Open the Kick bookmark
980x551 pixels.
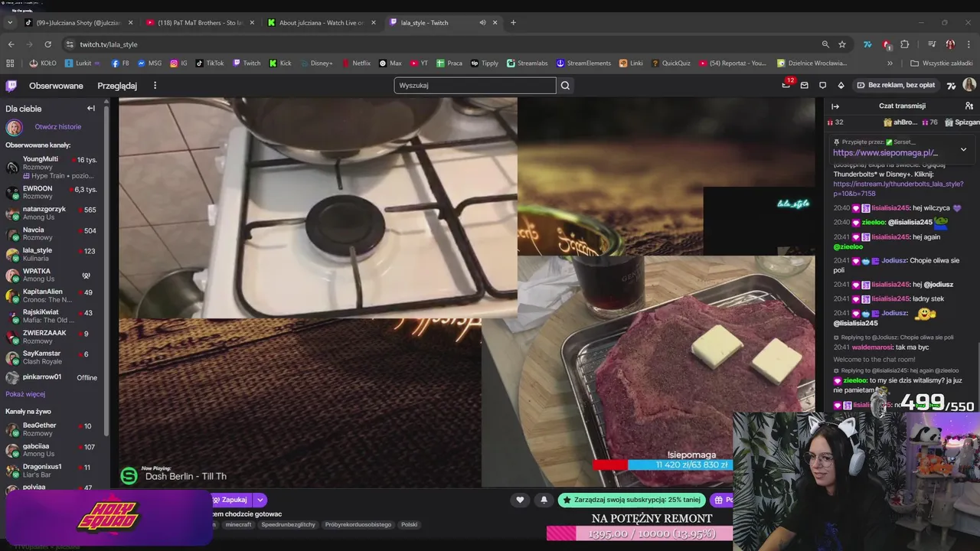[280, 64]
